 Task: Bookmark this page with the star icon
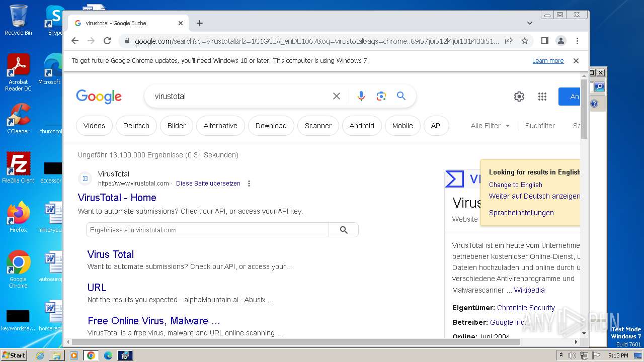point(525,41)
